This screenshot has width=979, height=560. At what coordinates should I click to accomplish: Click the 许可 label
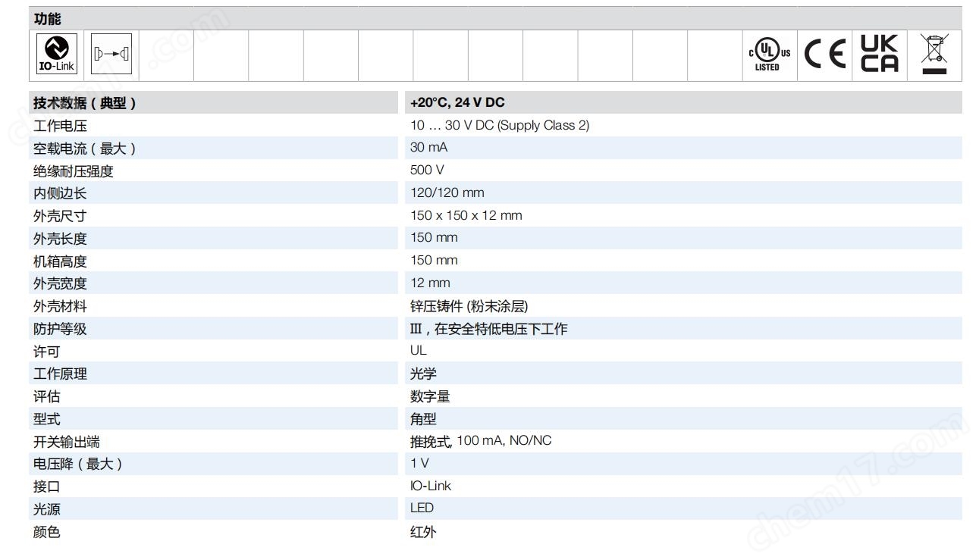(46, 352)
